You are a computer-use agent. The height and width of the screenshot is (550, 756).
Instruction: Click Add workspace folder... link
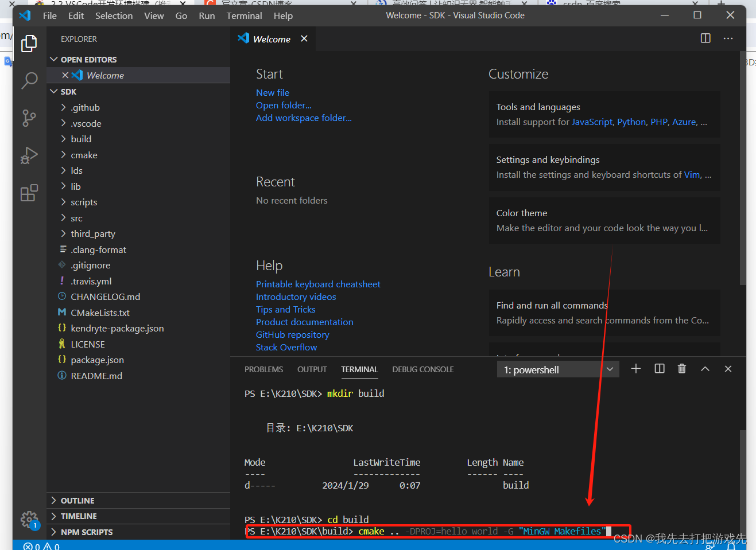304,118
